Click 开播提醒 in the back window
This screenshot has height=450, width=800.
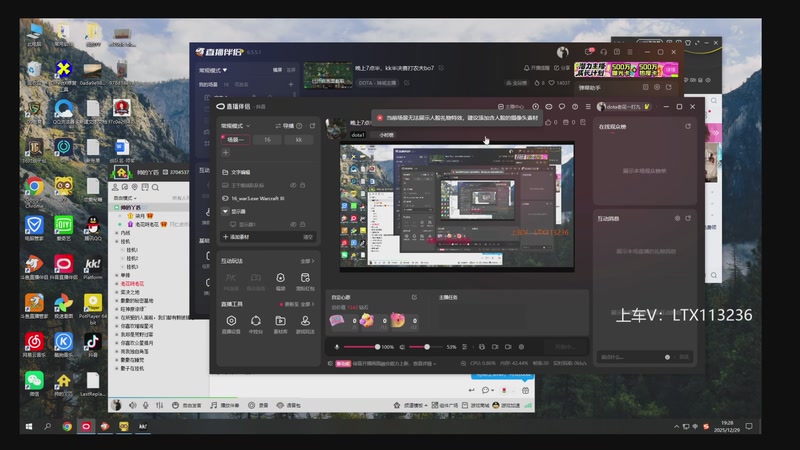pyautogui.click(x=537, y=68)
